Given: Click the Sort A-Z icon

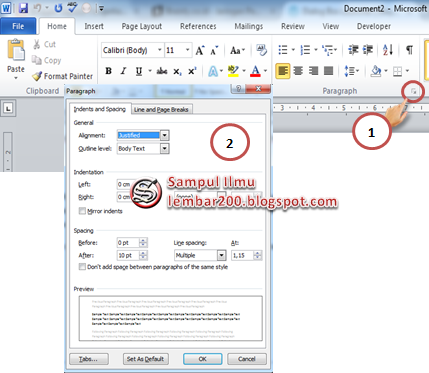Looking at the screenshot, I should coord(388,50).
